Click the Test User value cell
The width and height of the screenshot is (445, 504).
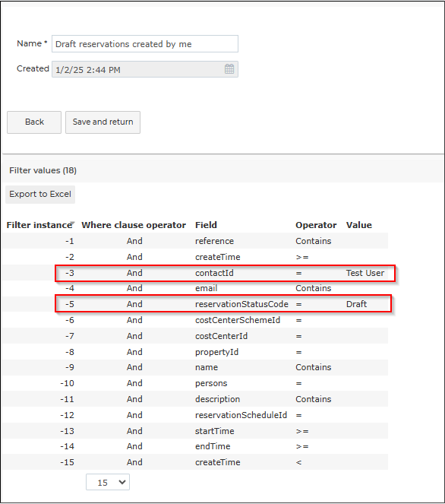point(365,273)
